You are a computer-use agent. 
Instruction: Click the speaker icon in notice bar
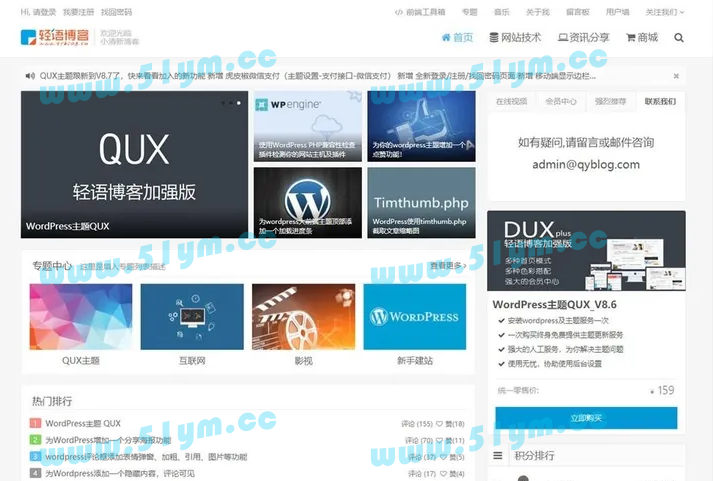click(30, 76)
